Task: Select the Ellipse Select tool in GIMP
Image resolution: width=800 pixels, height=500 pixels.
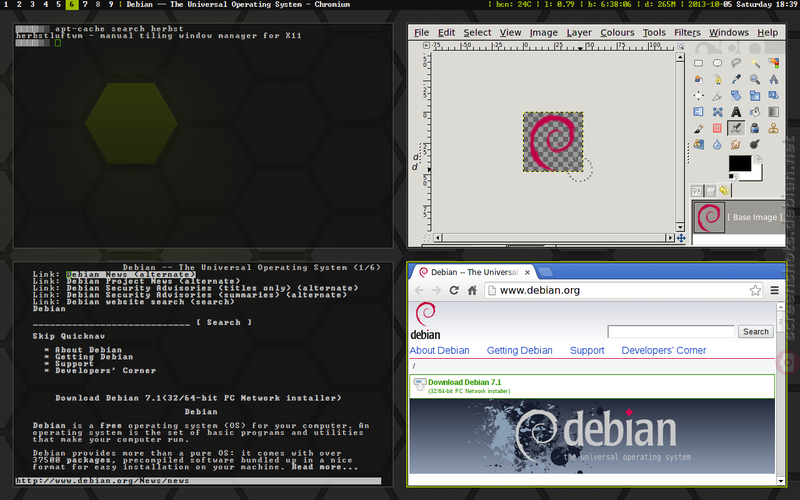Action: tap(717, 63)
